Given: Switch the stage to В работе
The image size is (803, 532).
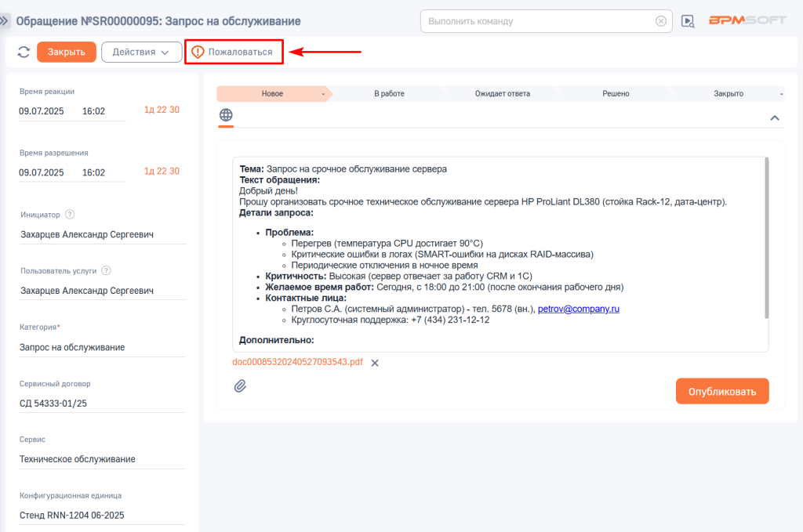Looking at the screenshot, I should point(389,94).
